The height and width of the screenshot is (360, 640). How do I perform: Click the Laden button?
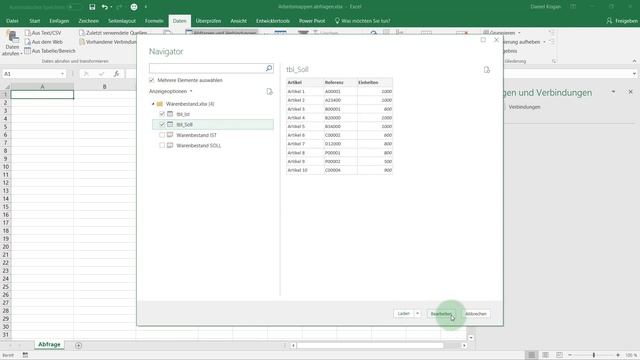click(x=404, y=313)
